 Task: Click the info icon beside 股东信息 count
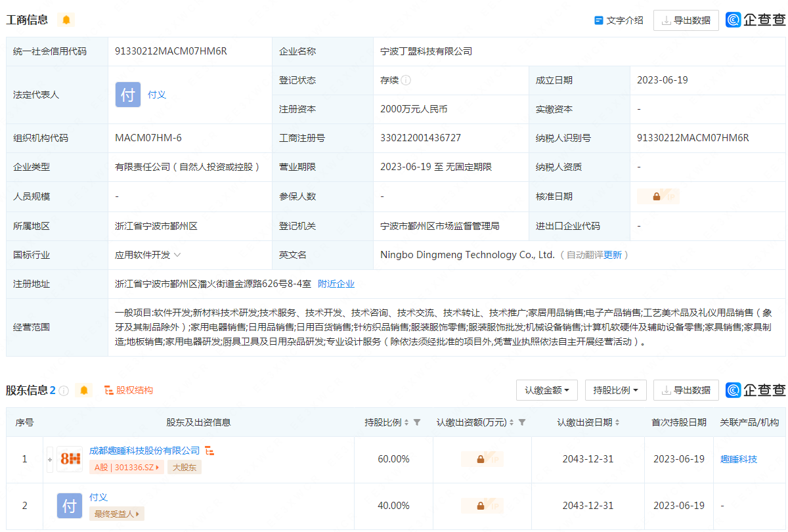point(64,390)
